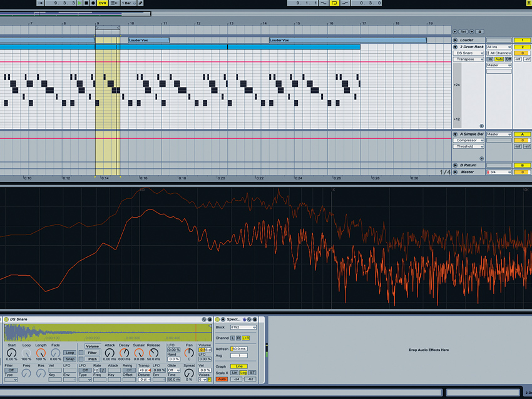Toggle the Drum Rack track activator 2
The width and height of the screenshot is (532, 399).
coord(523,47)
